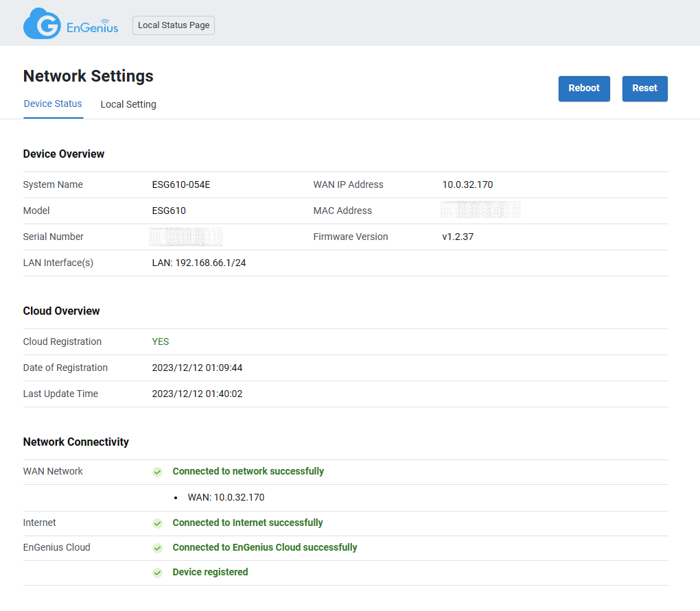Click Connected to Internet successfully text

point(248,523)
